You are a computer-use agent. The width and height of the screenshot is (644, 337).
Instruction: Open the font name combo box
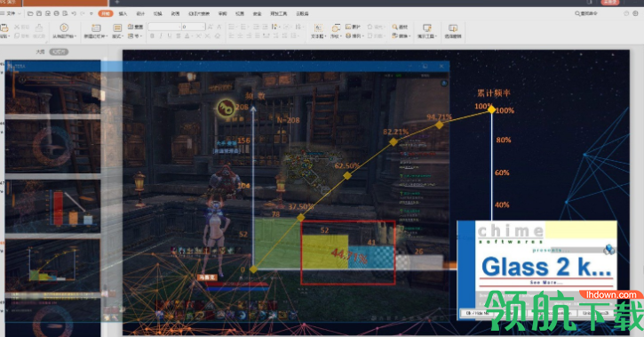point(164,27)
